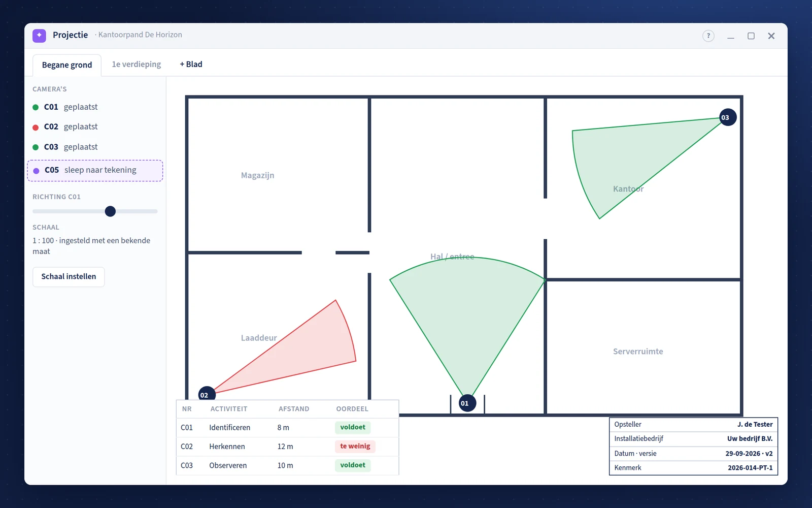
Task: Select camera marker 03 on the plan
Action: (728, 117)
